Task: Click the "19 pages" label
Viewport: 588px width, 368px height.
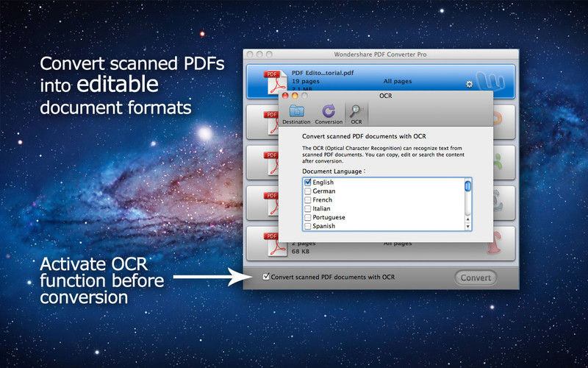Action: pyautogui.click(x=306, y=81)
